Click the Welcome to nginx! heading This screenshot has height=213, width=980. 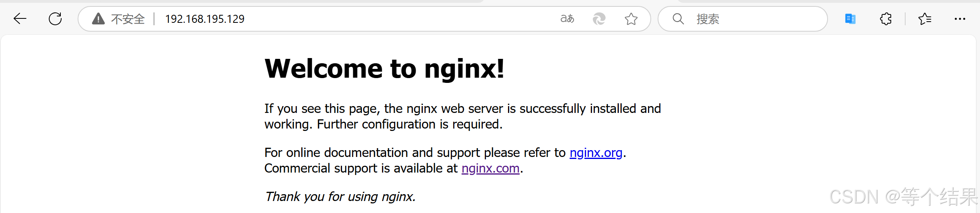pyautogui.click(x=384, y=68)
